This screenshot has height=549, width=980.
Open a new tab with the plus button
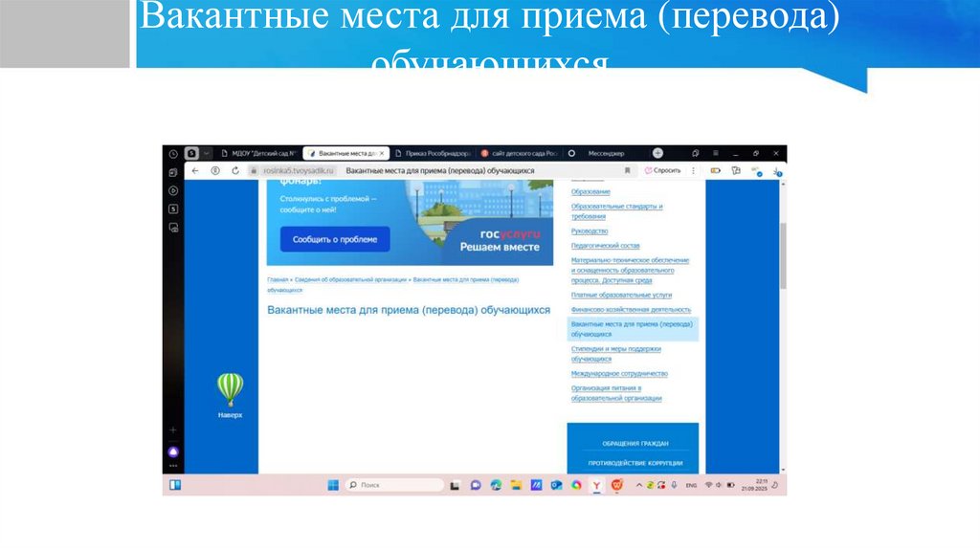coord(657,153)
